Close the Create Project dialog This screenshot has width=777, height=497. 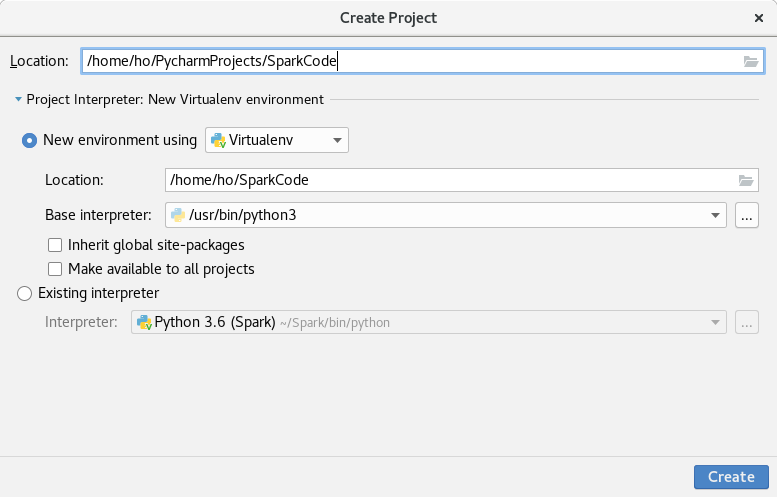pyautogui.click(x=759, y=17)
